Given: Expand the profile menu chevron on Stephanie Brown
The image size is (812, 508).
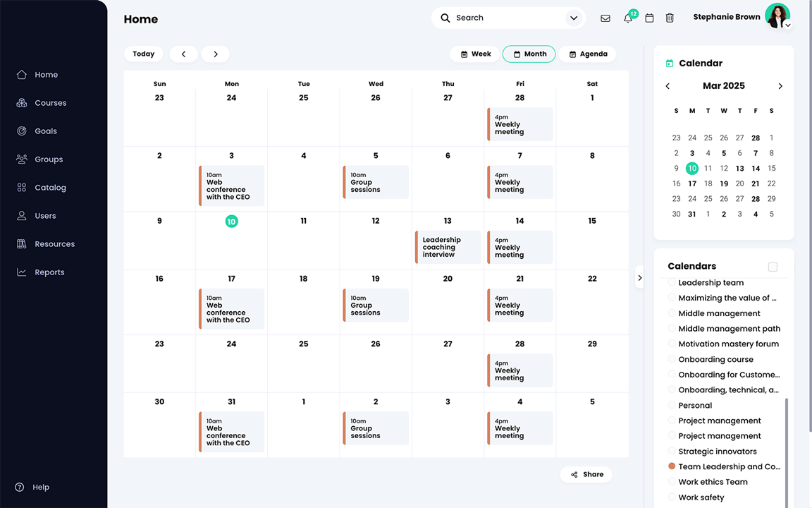Looking at the screenshot, I should tap(787, 25).
